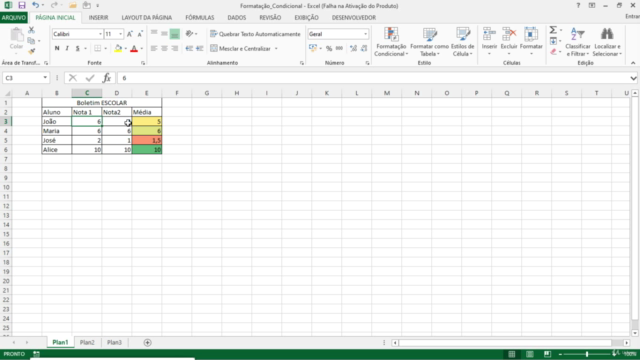
Task: Expand the formula bar
Action: pos(633,78)
